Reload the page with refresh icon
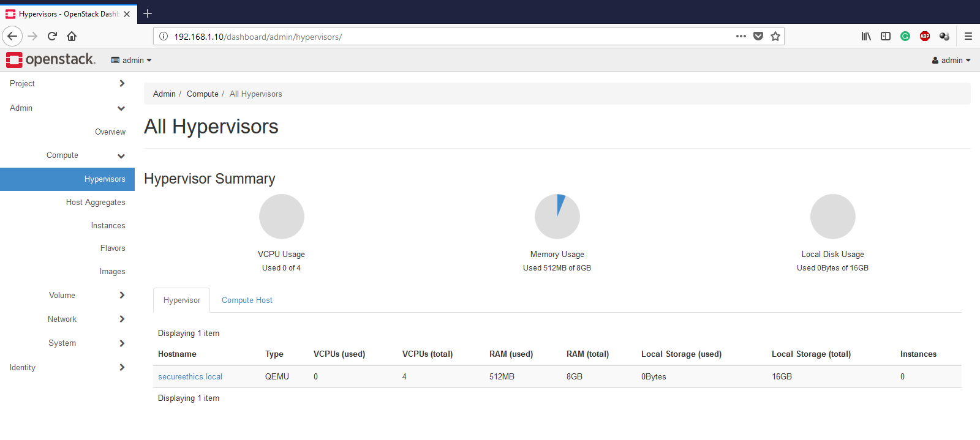This screenshot has height=440, width=980. click(x=52, y=36)
